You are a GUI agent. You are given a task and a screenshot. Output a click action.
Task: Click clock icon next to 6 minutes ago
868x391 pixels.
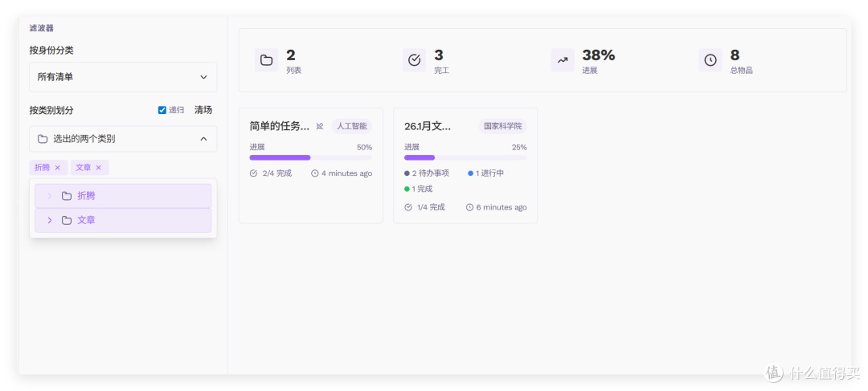pyautogui.click(x=469, y=207)
